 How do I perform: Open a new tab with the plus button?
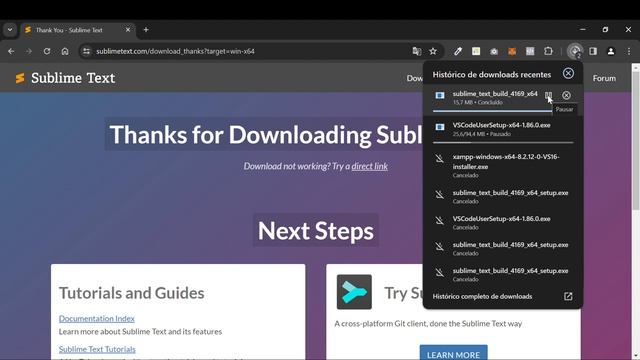(x=146, y=30)
